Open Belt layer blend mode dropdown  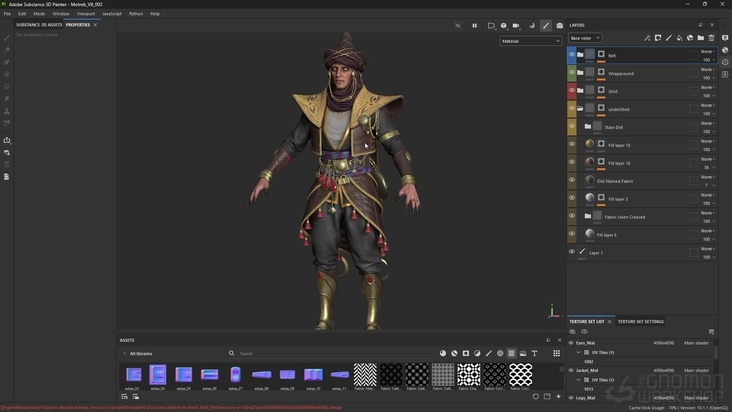click(x=708, y=51)
